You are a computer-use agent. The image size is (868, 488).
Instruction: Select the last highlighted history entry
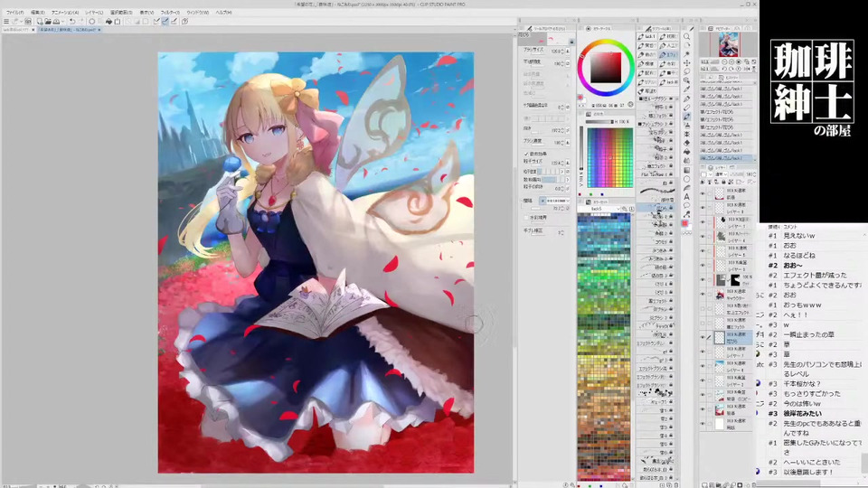726,157
